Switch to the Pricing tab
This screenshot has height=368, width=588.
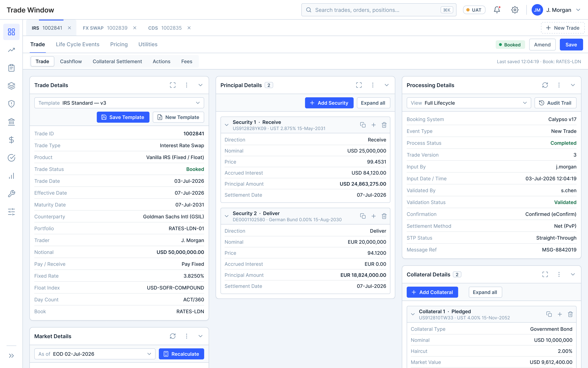tap(119, 45)
